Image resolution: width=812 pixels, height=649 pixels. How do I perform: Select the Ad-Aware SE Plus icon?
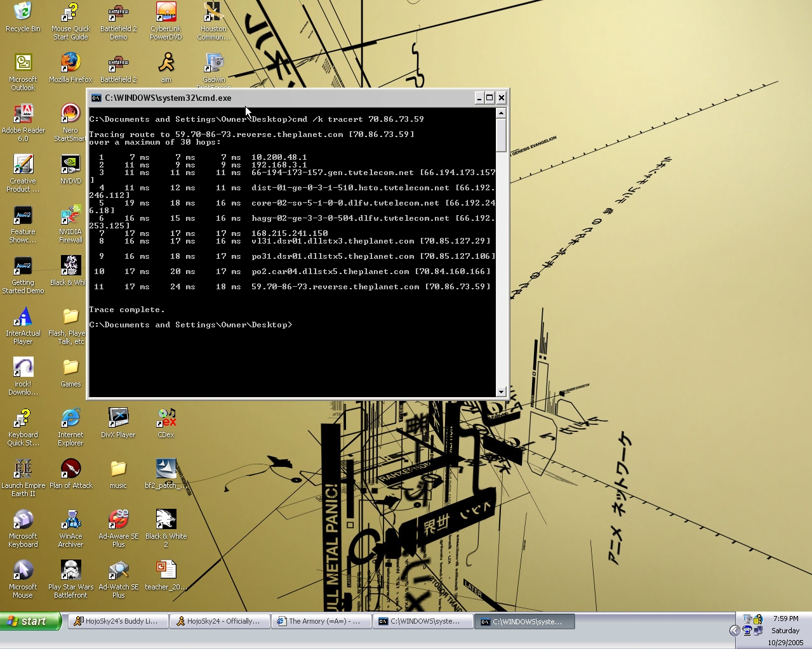pyautogui.click(x=118, y=520)
